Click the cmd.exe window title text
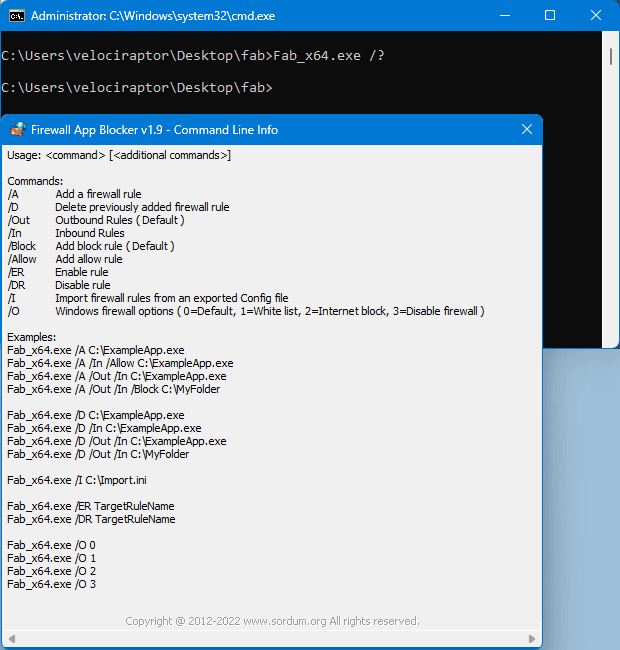Screen dimensions: 620x650 pyautogui.click(x=153, y=16)
